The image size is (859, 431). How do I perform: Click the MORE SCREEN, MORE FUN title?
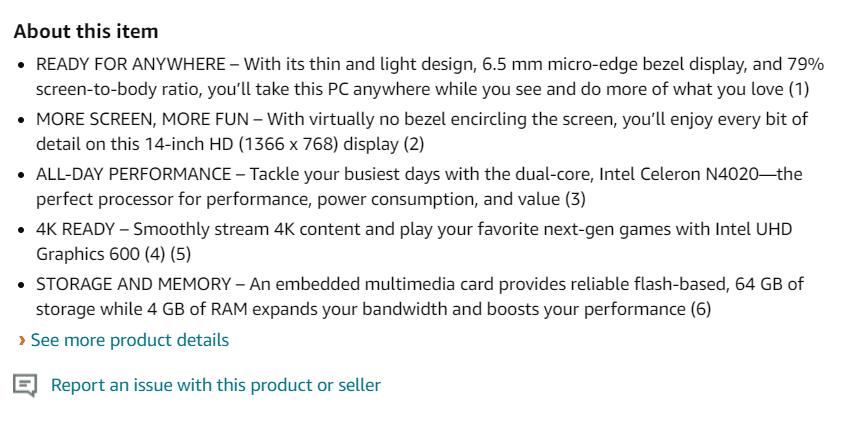[143, 119]
